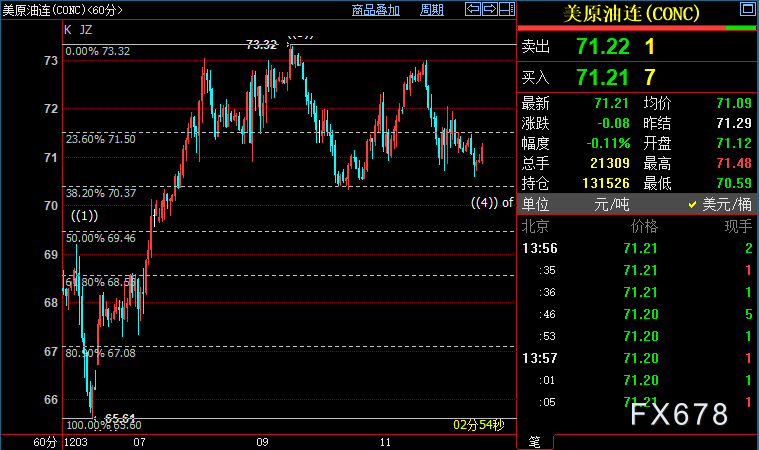
Task: Click the 13:56 trade row
Action: [637, 248]
